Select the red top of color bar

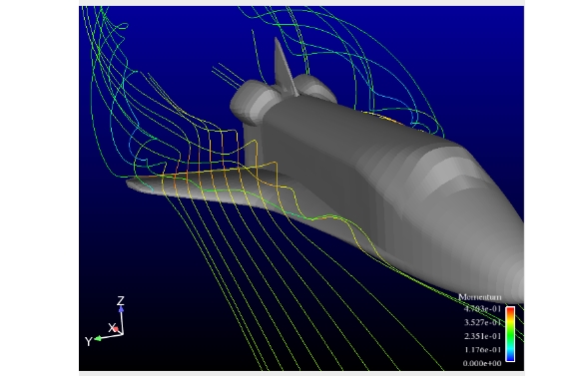click(x=510, y=310)
